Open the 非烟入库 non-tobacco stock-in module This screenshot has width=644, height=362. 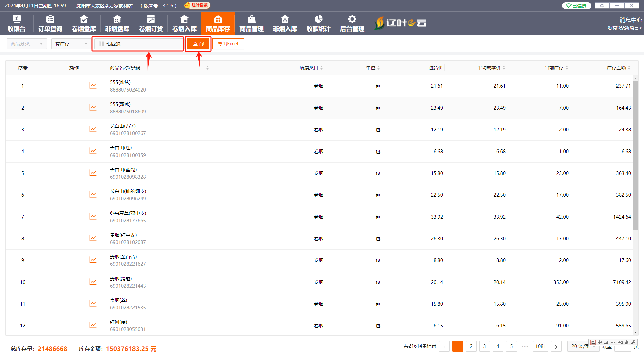[x=285, y=23]
